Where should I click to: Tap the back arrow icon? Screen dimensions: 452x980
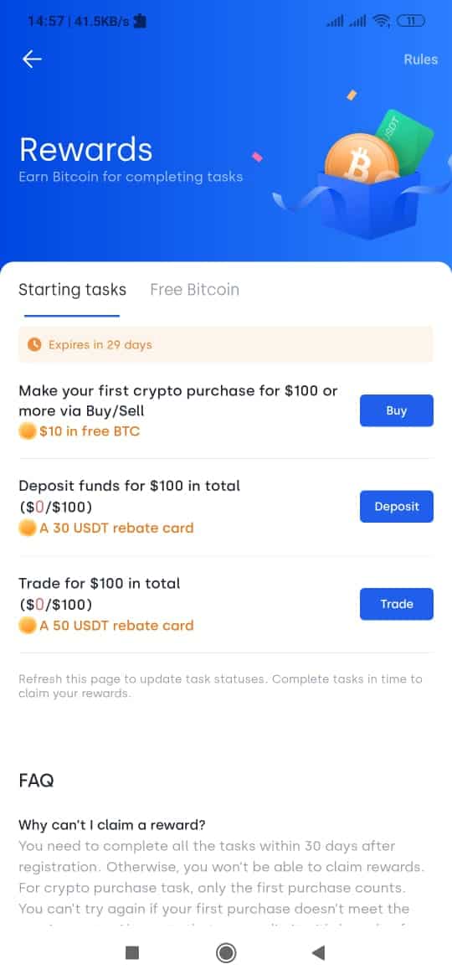click(32, 59)
